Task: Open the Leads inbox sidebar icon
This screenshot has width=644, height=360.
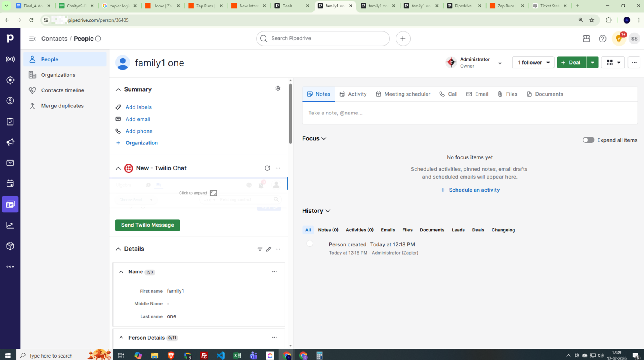Action: [10, 80]
